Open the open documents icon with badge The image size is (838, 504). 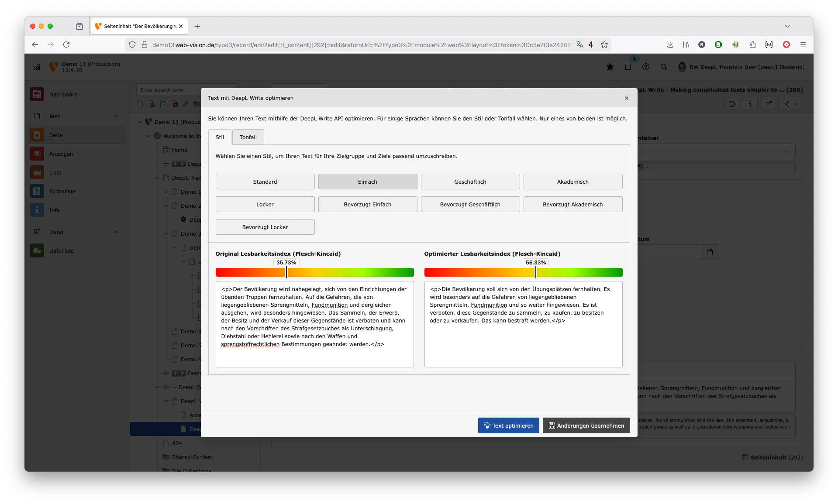click(x=628, y=66)
